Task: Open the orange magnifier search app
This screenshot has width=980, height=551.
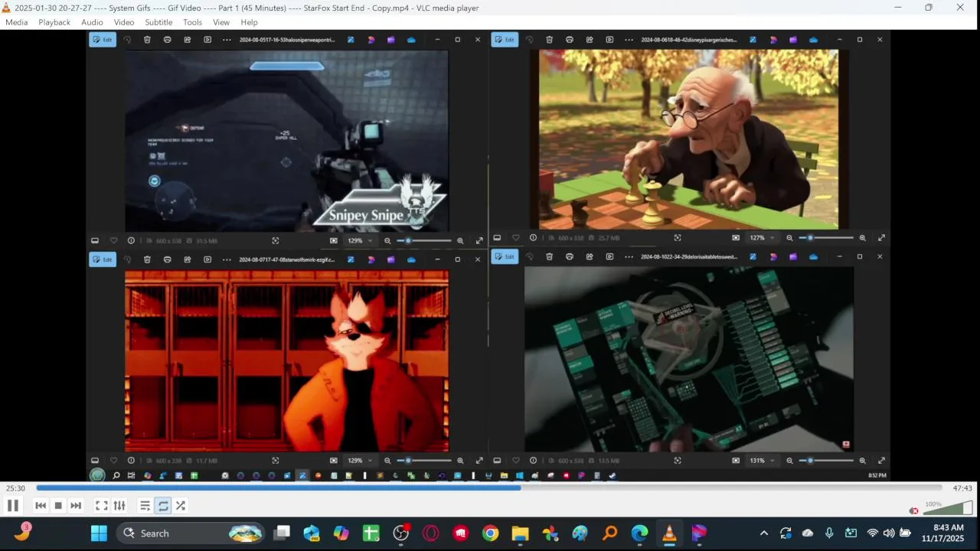Action: pos(610,533)
